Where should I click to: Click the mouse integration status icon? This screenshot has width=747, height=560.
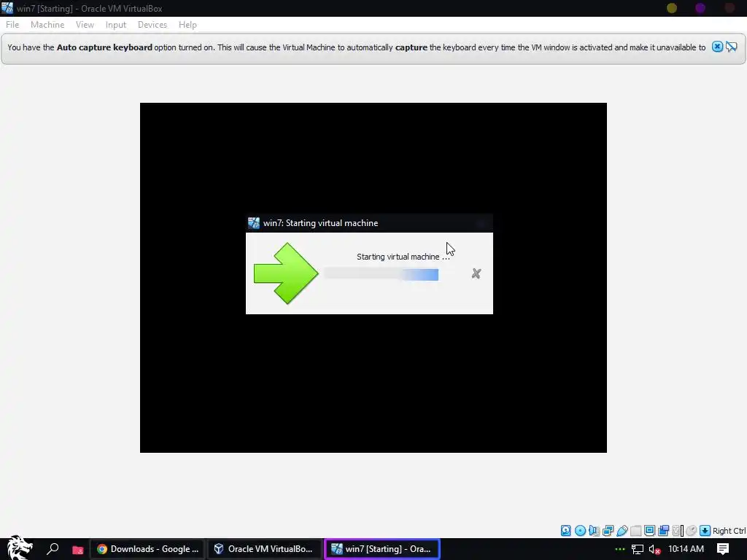click(x=692, y=531)
